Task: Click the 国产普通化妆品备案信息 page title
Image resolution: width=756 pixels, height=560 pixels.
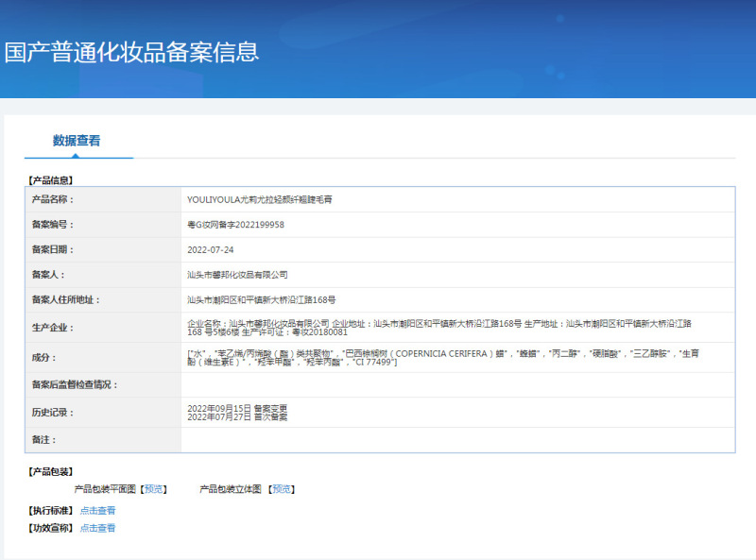Action: 131,52
